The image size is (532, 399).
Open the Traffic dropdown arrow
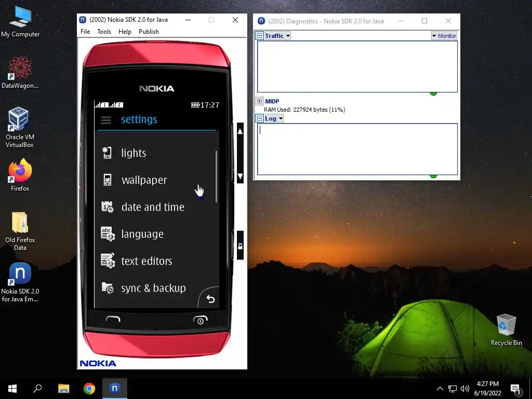(x=288, y=36)
